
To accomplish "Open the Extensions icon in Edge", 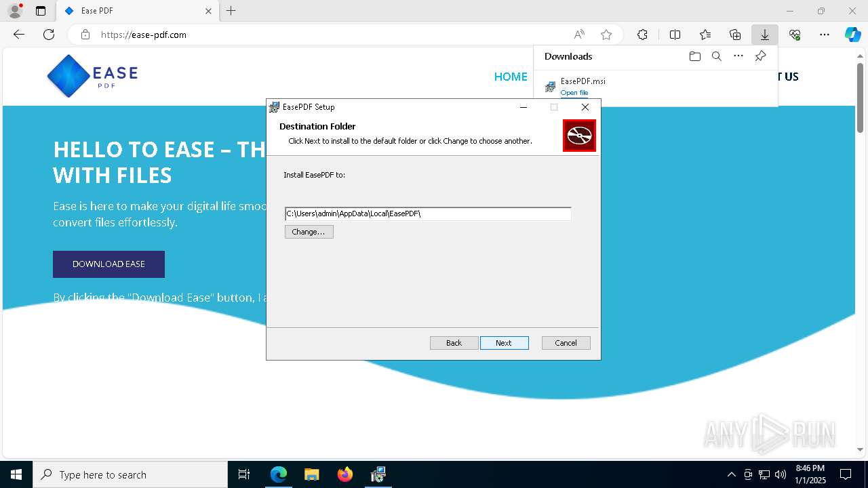I will pyautogui.click(x=642, y=35).
